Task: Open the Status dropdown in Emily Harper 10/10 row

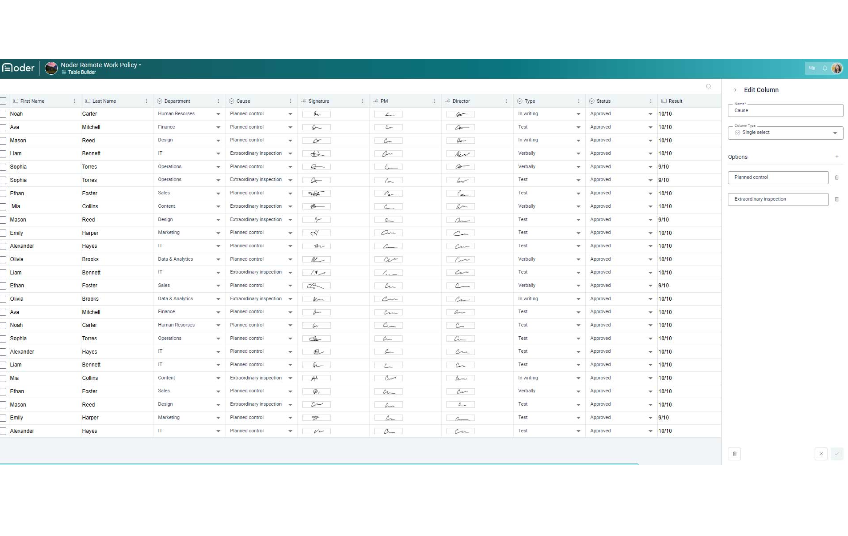Action: 650,233
